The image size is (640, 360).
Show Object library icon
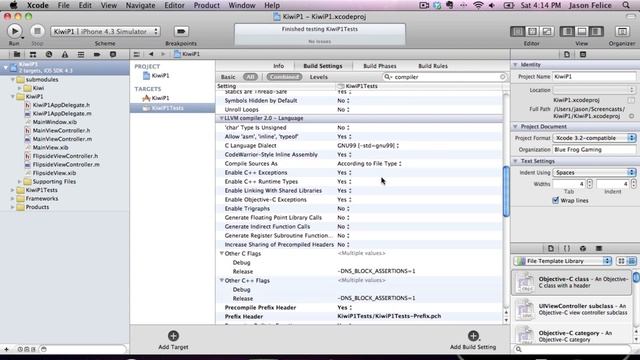[583, 248]
